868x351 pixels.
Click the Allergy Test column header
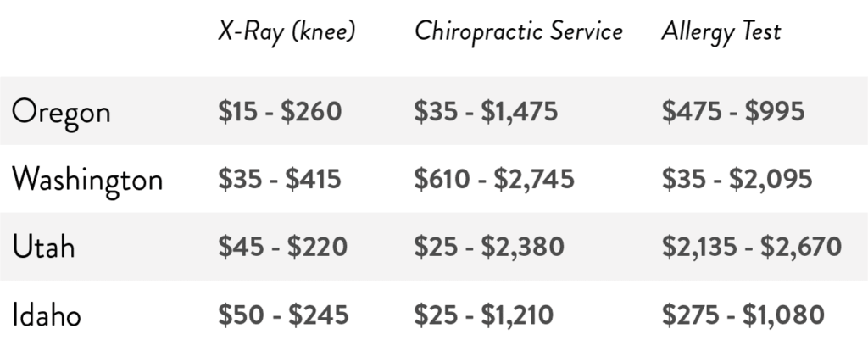point(721,33)
